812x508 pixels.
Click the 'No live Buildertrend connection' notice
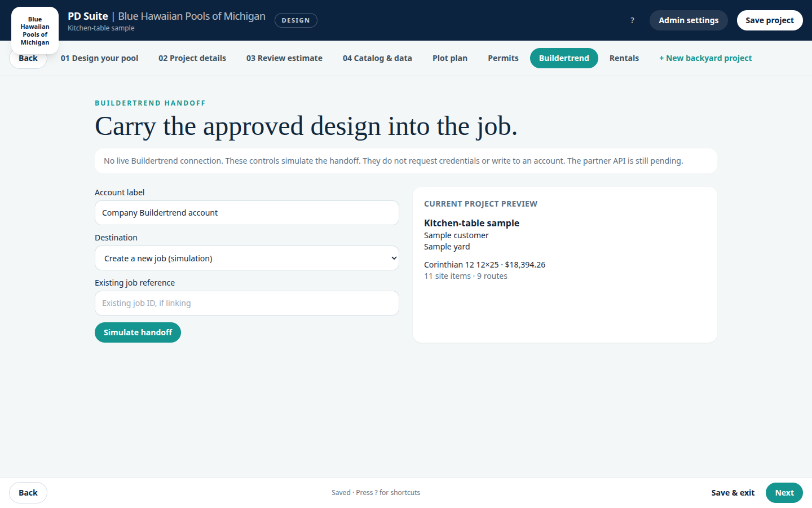coord(406,161)
